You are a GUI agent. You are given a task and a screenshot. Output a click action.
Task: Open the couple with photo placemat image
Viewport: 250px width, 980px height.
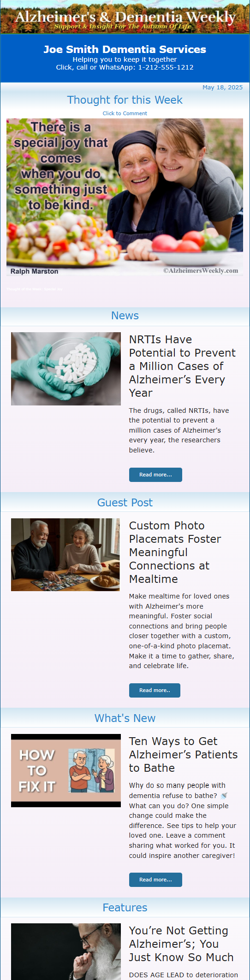tap(65, 555)
